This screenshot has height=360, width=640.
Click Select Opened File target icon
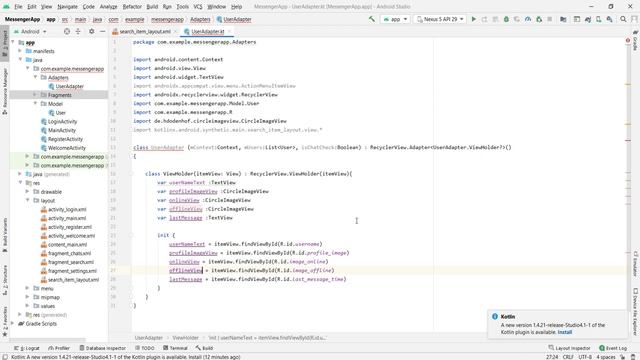(67, 31)
